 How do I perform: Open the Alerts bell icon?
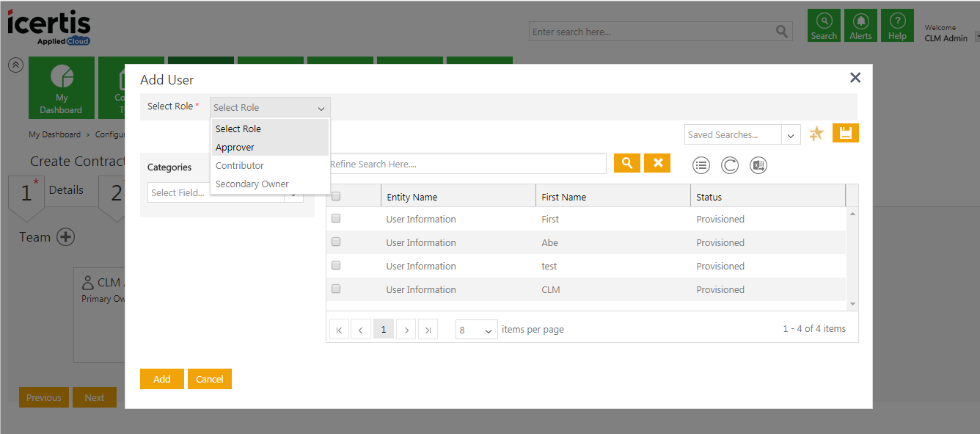click(860, 26)
